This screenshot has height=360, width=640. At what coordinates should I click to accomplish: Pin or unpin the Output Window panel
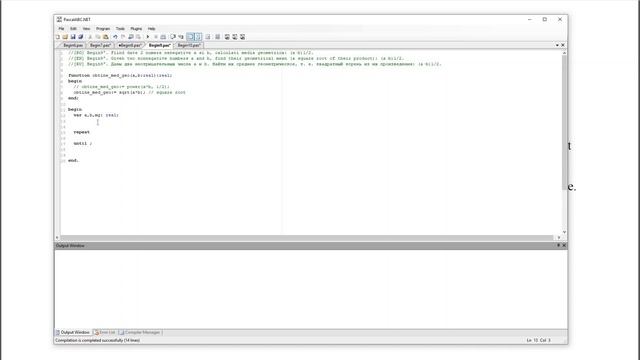click(558, 245)
